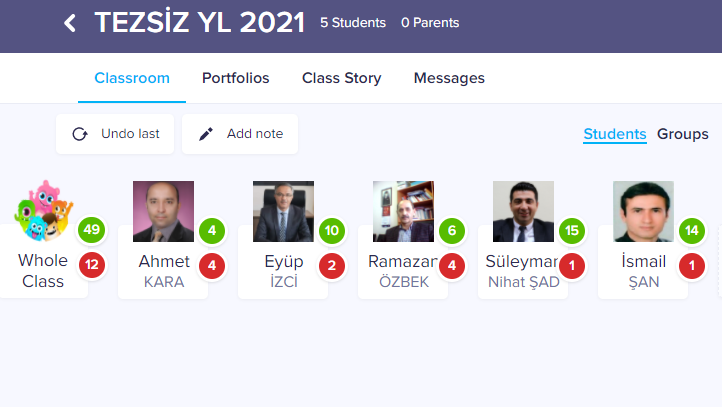
Task: Switch view to Groups
Action: (683, 134)
